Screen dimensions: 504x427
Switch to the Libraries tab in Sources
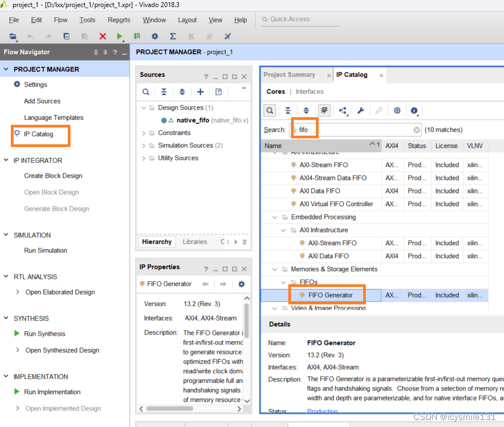(x=195, y=241)
